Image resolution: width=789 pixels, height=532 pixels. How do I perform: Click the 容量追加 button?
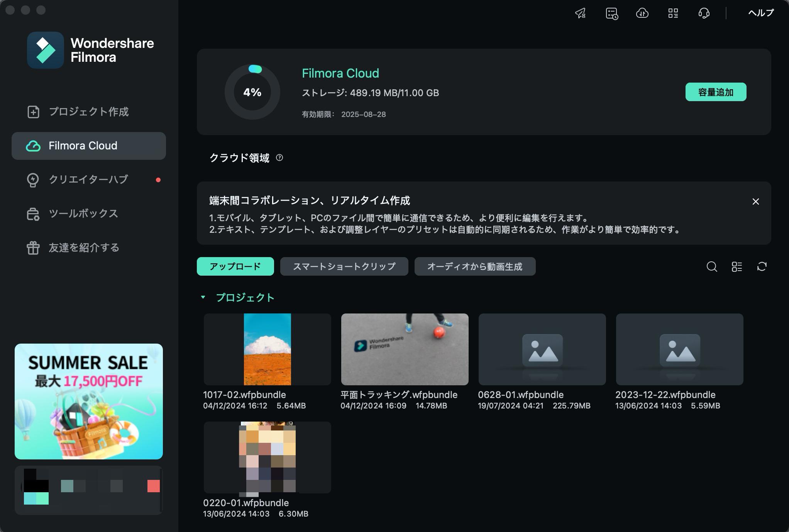point(716,92)
